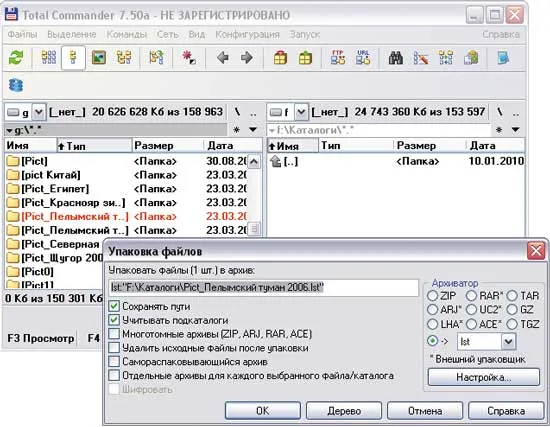Open the new URL connection icon
550x427 pixels.
(363, 58)
